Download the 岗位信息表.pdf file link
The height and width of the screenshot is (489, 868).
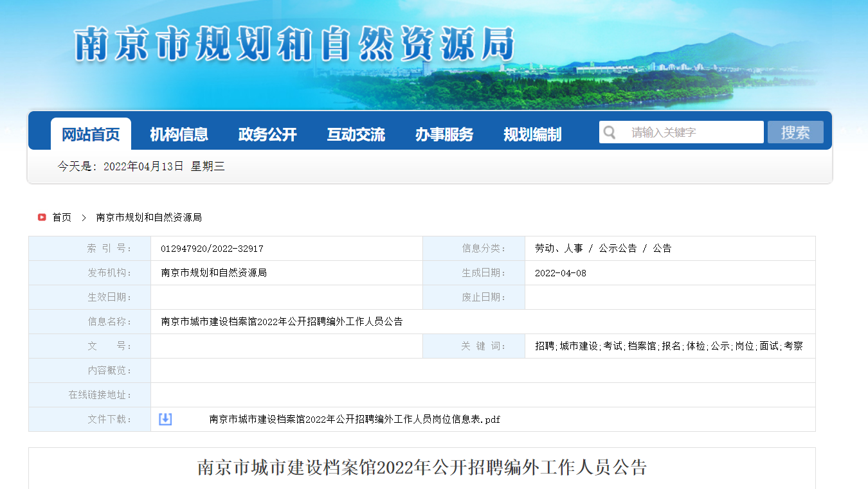tap(354, 420)
